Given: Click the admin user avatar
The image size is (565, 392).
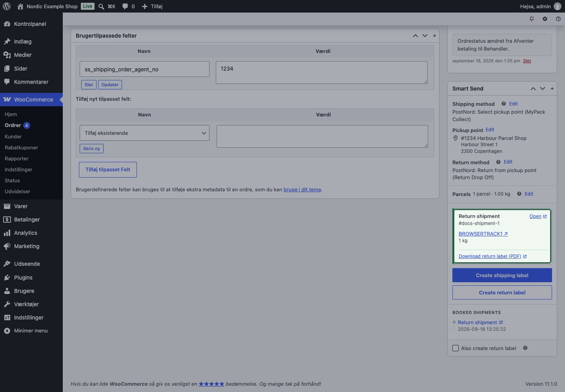Looking at the screenshot, I should click(x=557, y=6).
